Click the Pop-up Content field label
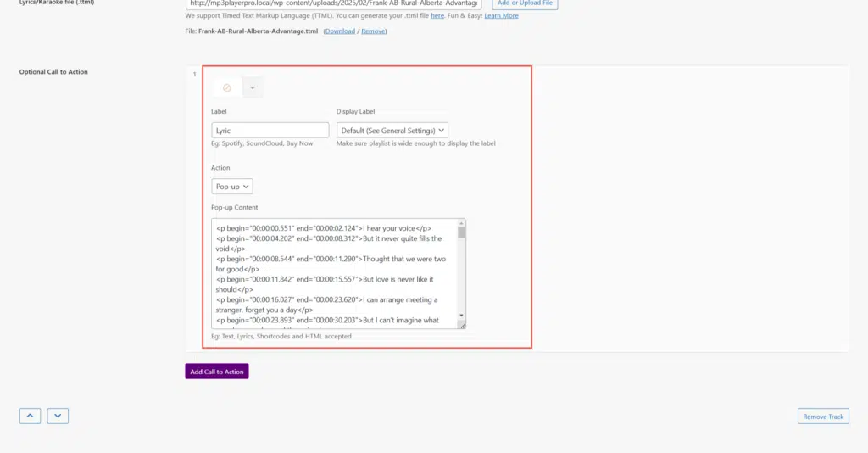This screenshot has height=453, width=868. pyautogui.click(x=234, y=208)
